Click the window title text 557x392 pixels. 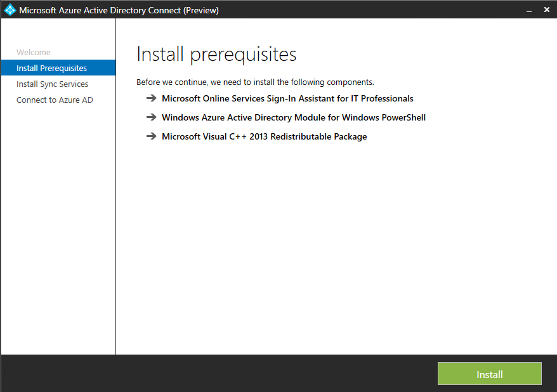click(x=119, y=10)
